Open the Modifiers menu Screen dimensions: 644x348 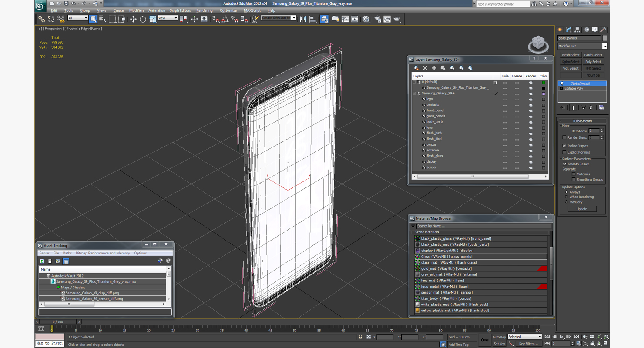[136, 10]
